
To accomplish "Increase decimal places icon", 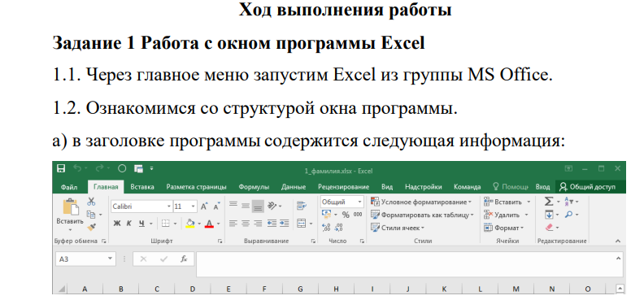I will (327, 227).
